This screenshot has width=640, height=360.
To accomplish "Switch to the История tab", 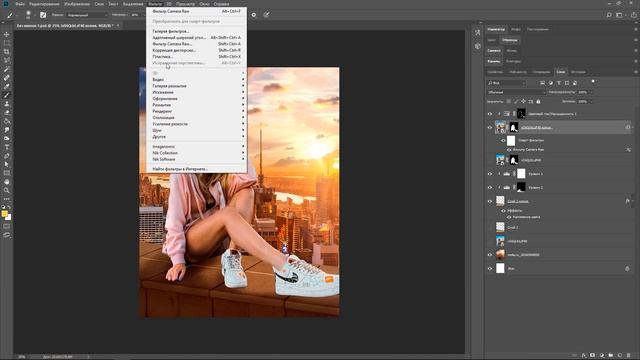I will coord(578,72).
